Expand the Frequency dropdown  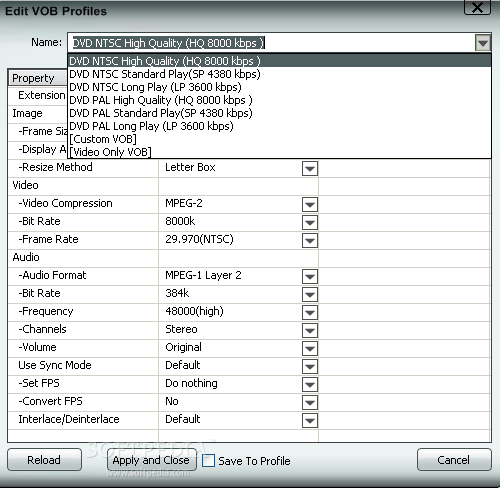310,312
